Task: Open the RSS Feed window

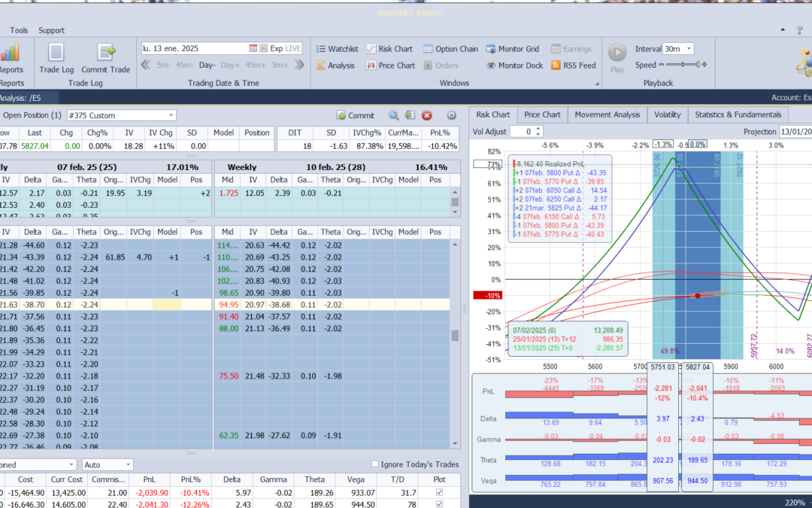Action: pos(573,65)
